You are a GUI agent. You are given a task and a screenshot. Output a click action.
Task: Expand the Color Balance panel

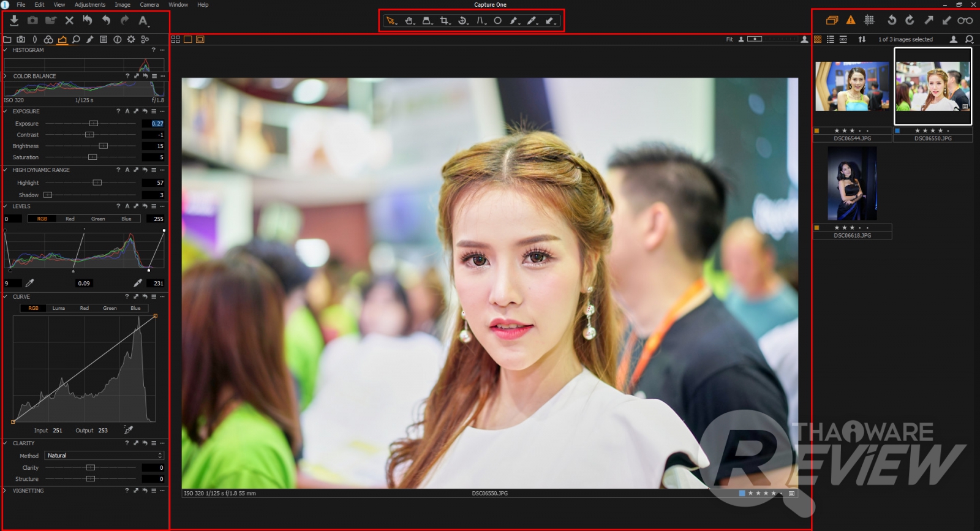point(6,76)
